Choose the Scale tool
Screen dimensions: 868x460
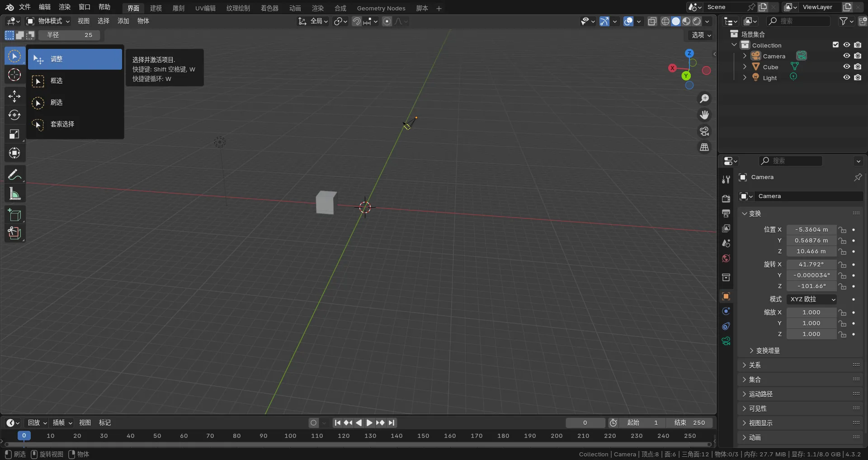[14, 134]
